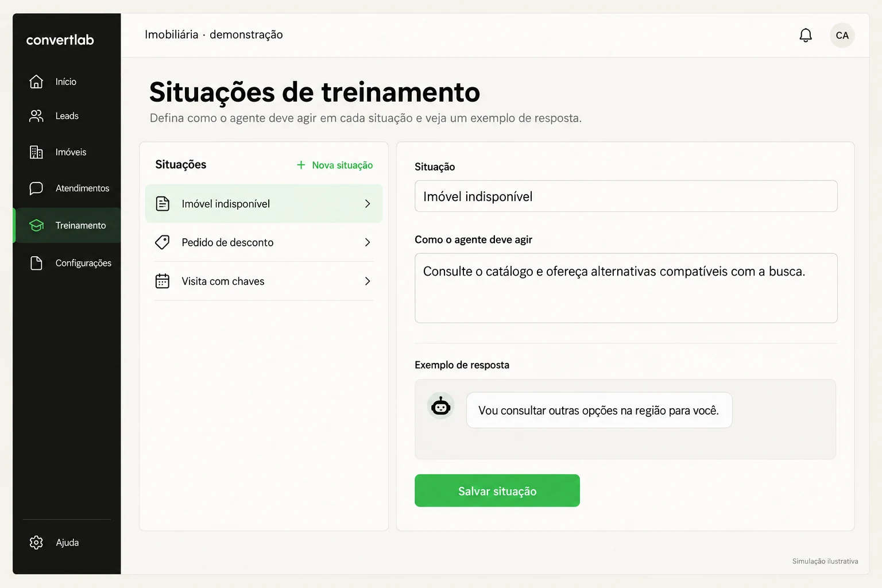This screenshot has height=588, width=882.
Task: Click the Pedido de desconto tag icon
Action: [163, 242]
